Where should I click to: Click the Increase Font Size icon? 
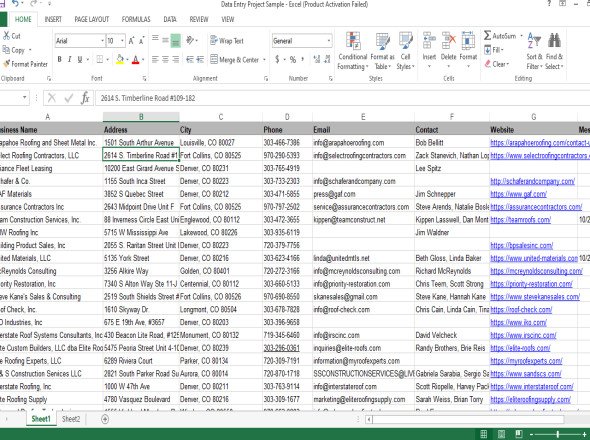coord(131,41)
